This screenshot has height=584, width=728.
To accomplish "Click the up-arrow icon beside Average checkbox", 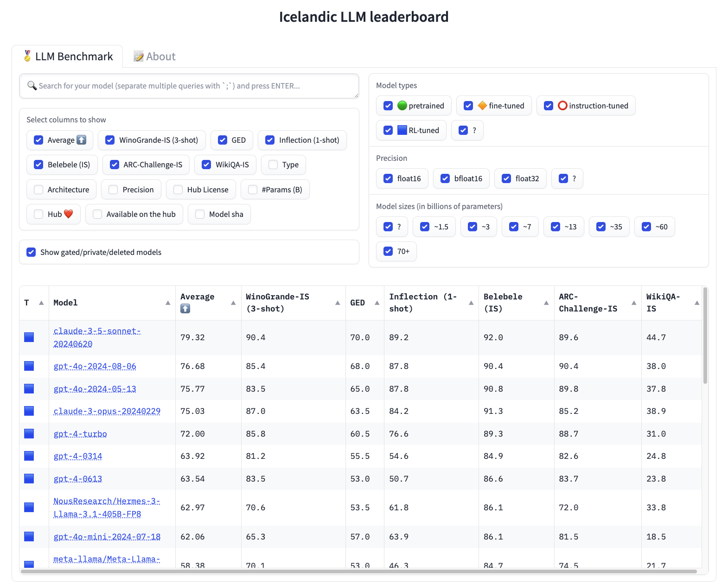I will [x=81, y=140].
